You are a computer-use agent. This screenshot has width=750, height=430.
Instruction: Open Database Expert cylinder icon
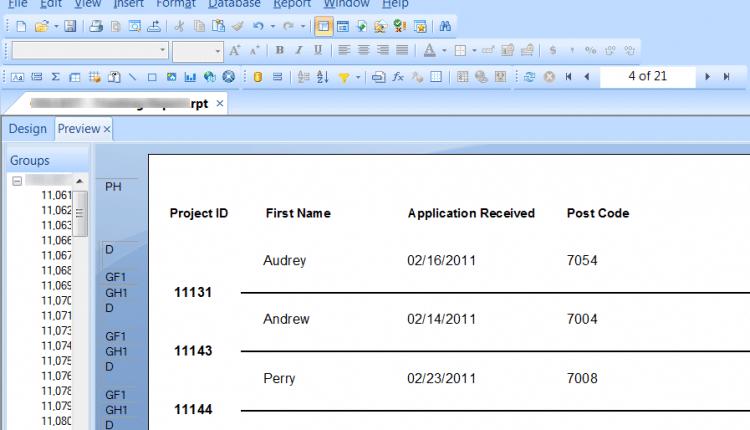[258, 77]
